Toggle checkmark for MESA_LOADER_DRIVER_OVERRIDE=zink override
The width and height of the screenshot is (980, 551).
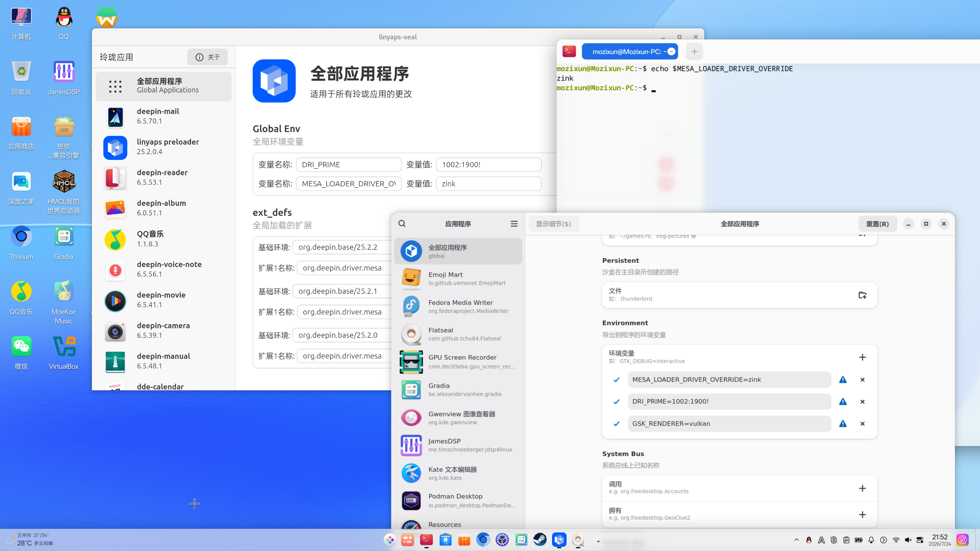(616, 380)
